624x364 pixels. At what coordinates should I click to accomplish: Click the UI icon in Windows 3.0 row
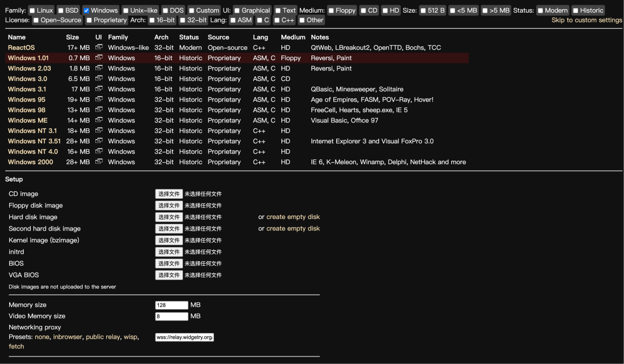click(x=99, y=79)
